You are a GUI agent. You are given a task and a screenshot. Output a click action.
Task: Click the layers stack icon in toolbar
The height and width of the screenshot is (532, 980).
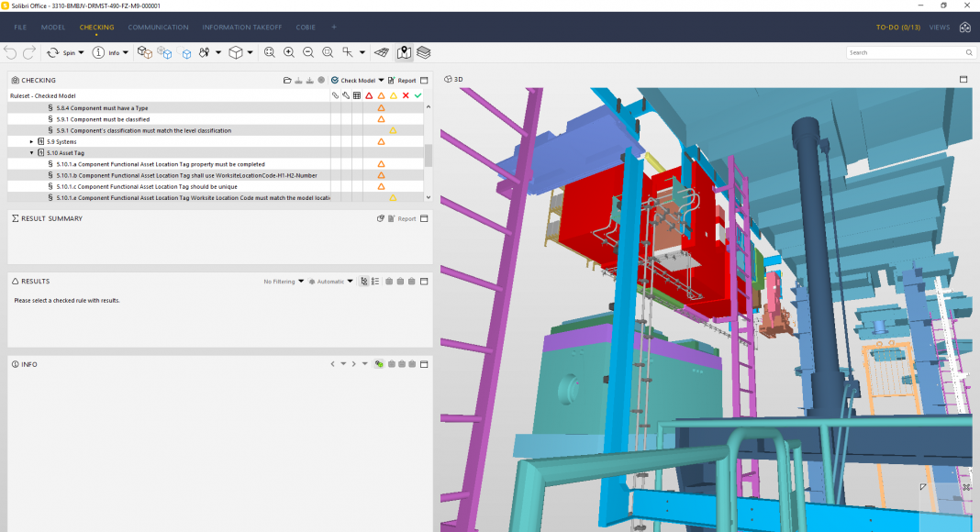pyautogui.click(x=423, y=53)
